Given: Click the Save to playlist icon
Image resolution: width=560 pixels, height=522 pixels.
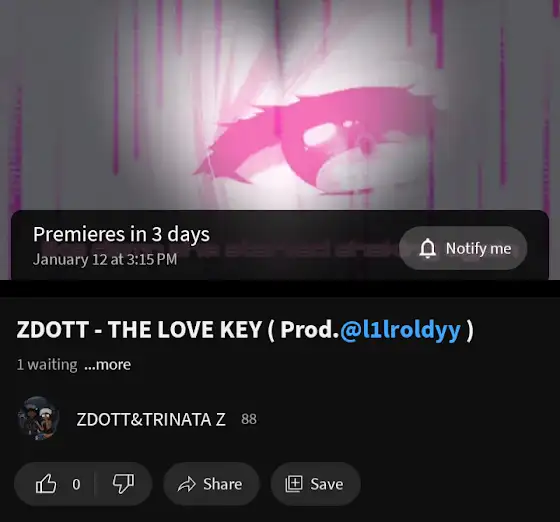Looking at the screenshot, I should pos(294,484).
